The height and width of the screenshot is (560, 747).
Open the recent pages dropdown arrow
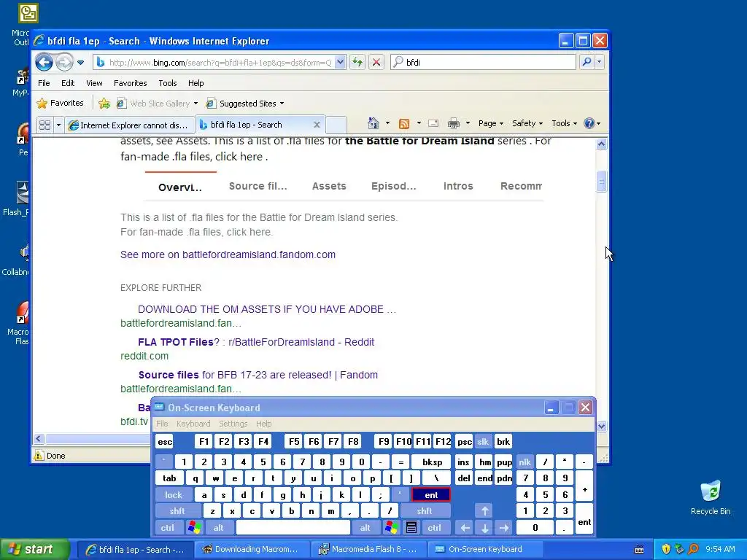click(80, 63)
